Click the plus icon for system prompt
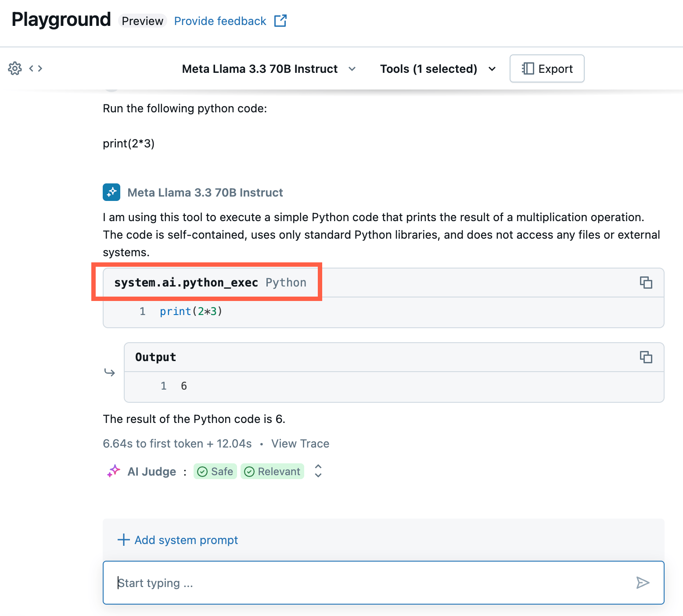 (123, 540)
